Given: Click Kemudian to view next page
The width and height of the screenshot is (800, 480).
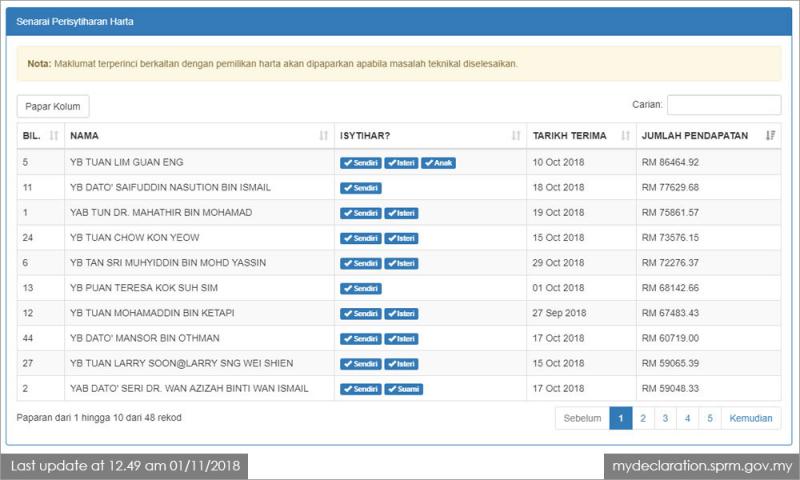Looking at the screenshot, I should pos(751,418).
